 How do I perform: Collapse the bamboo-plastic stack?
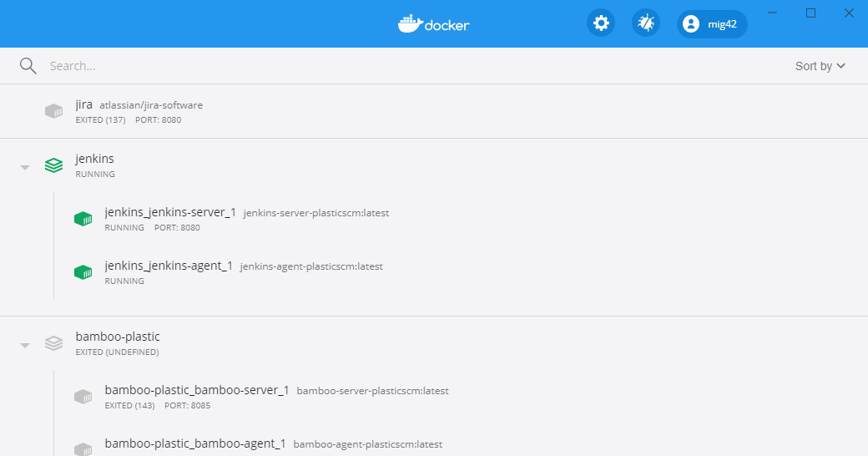[x=25, y=345]
